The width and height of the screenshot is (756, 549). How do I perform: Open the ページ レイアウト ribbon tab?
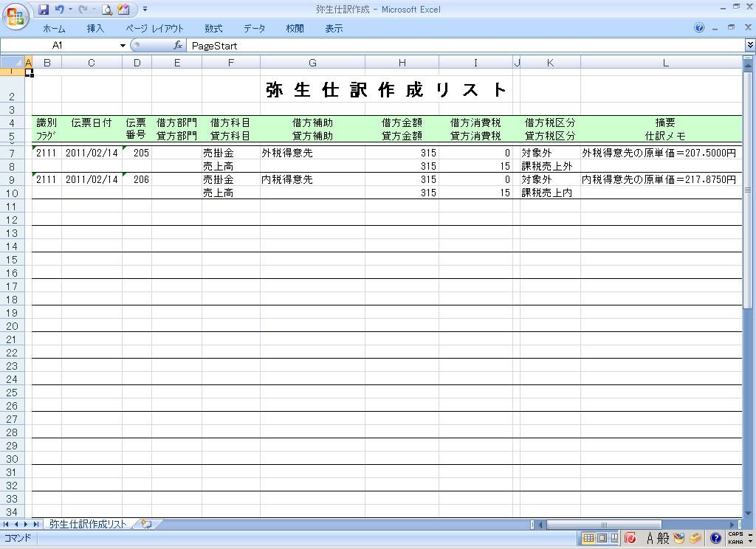click(x=155, y=29)
